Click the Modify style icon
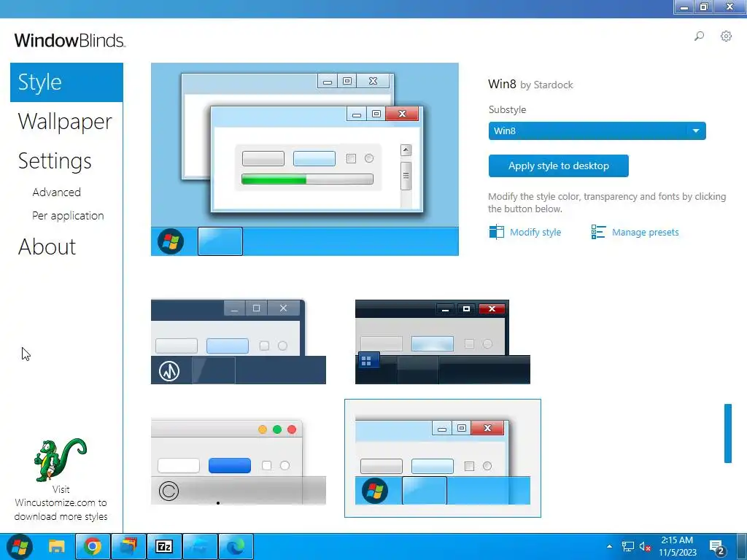Viewport: 747px width, 560px height. click(x=496, y=232)
